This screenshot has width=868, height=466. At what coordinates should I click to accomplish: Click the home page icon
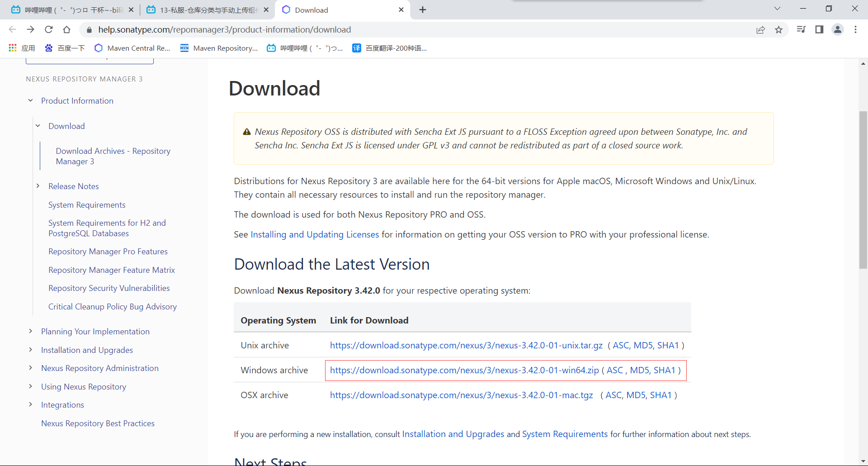coord(66,29)
